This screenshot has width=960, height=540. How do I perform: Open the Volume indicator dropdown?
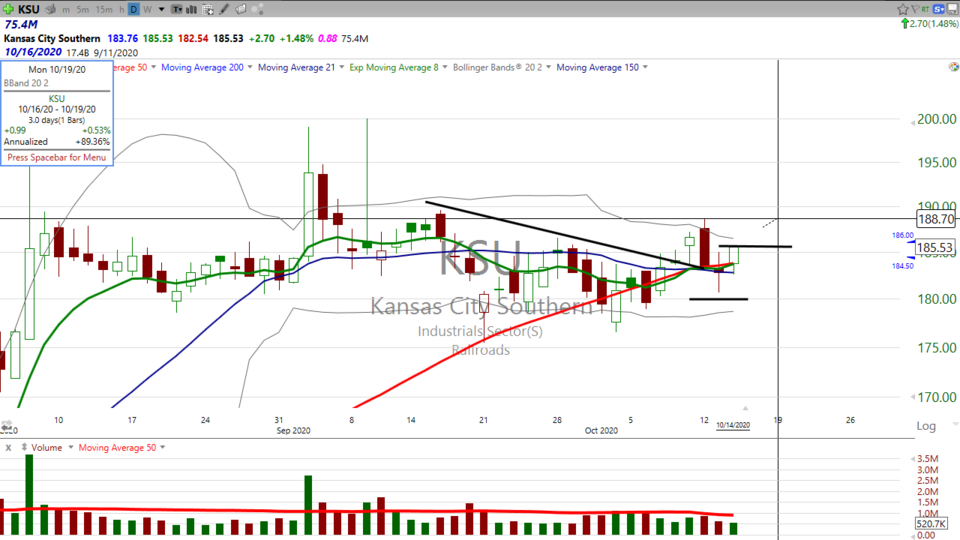click(71, 448)
